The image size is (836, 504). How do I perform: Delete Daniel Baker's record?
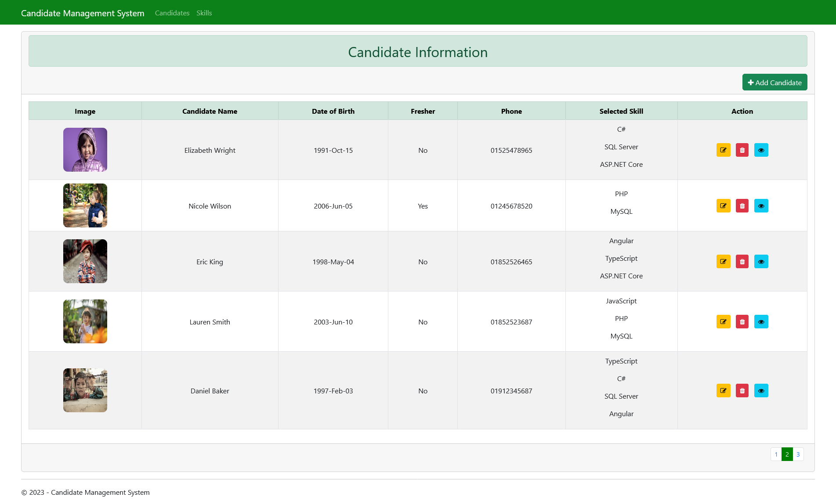coord(742,390)
